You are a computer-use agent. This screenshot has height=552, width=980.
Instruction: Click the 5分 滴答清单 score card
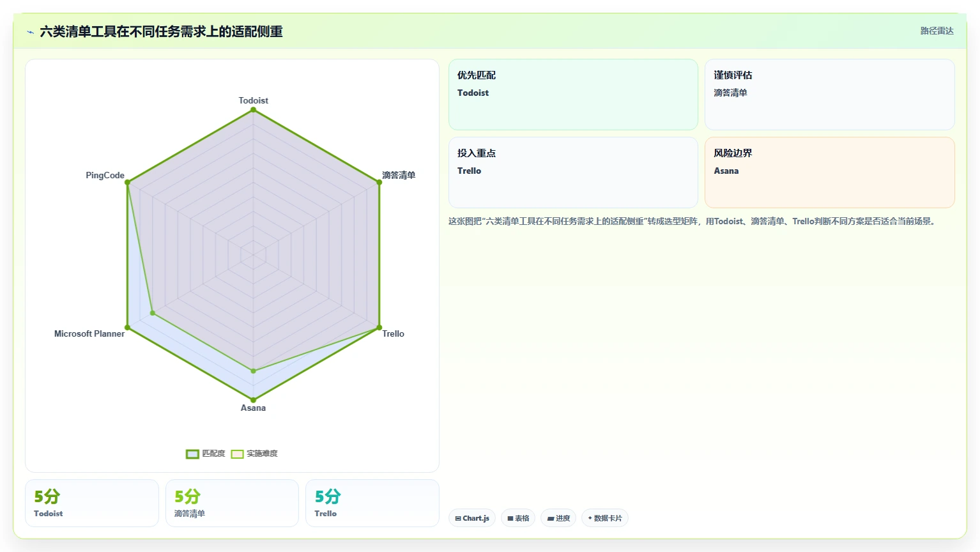[x=232, y=503]
